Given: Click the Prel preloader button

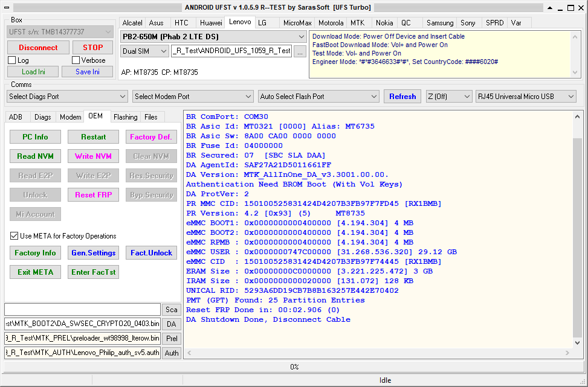Looking at the screenshot, I should 172,338.
